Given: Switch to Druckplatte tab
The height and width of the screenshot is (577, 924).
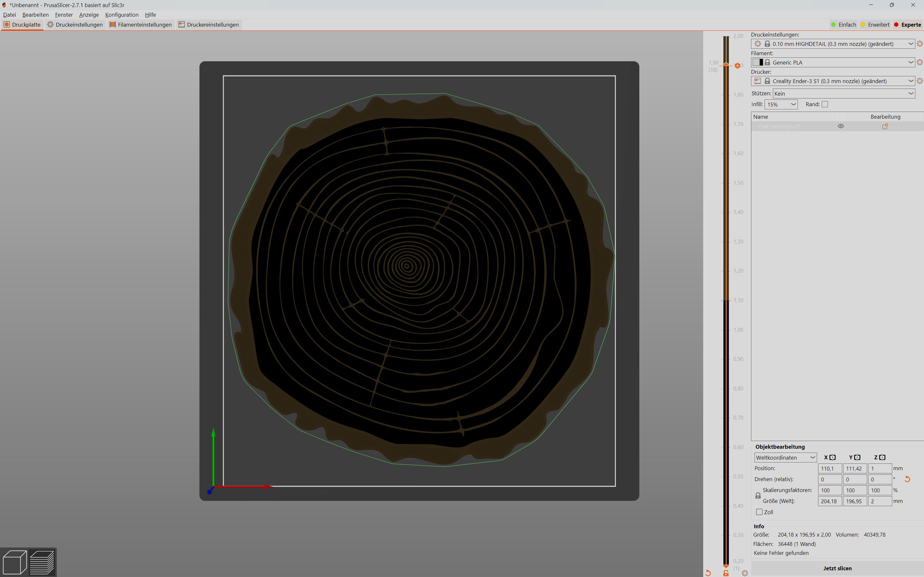Looking at the screenshot, I should coord(22,25).
